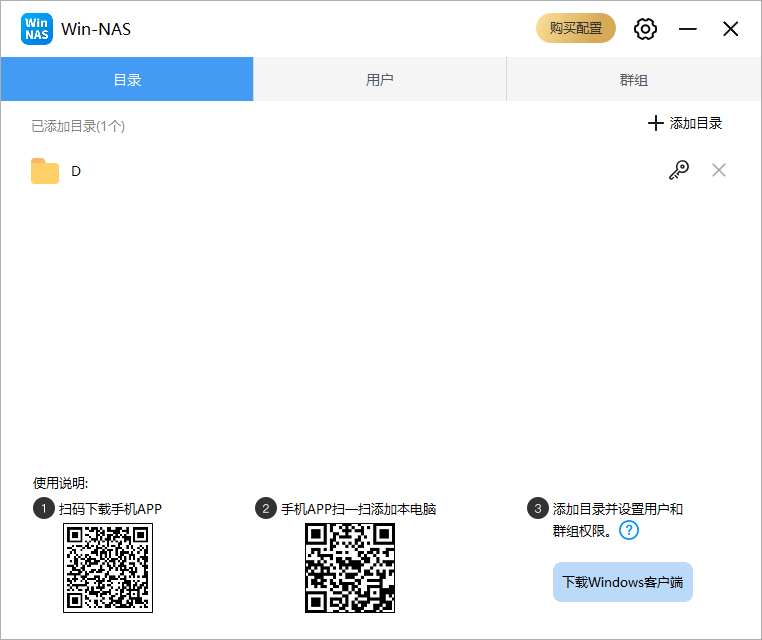Select the yellow D folder entry
Viewport: 762px width, 640px height.
click(x=46, y=171)
